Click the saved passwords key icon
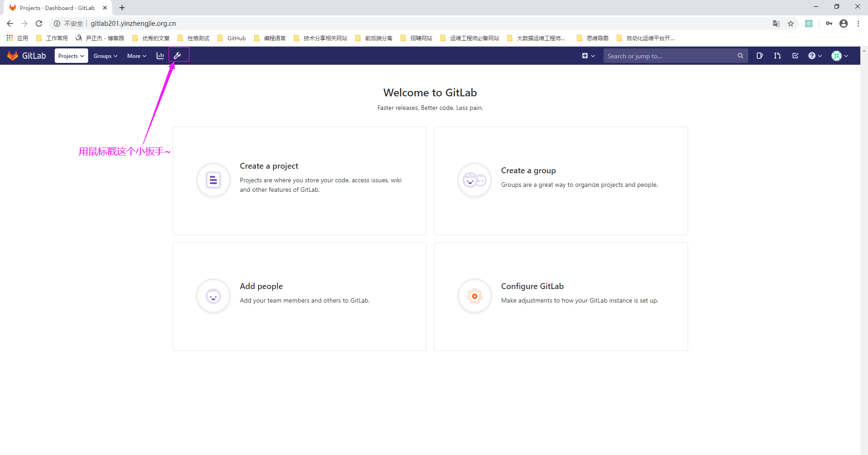The width and height of the screenshot is (868, 455). pos(829,24)
